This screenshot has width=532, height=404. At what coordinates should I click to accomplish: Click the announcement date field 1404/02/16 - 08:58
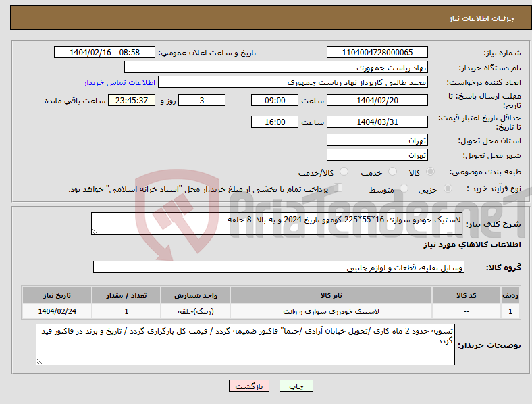105,52
